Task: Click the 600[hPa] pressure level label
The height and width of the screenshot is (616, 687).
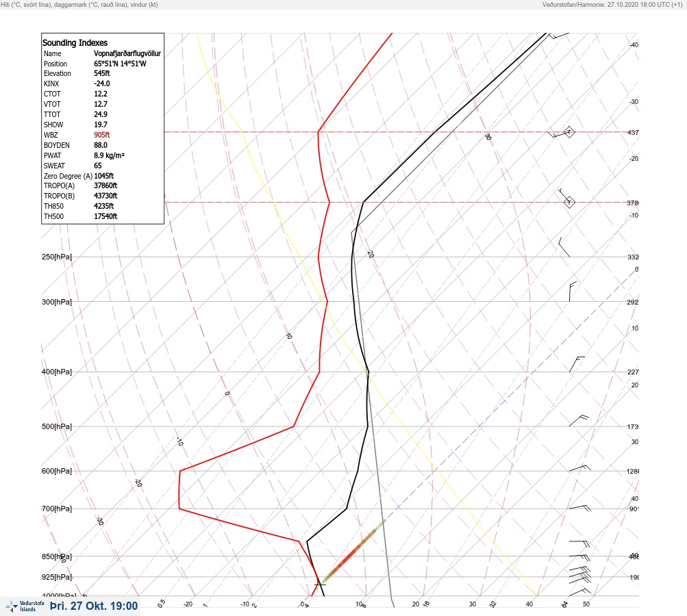Action: pyautogui.click(x=57, y=471)
